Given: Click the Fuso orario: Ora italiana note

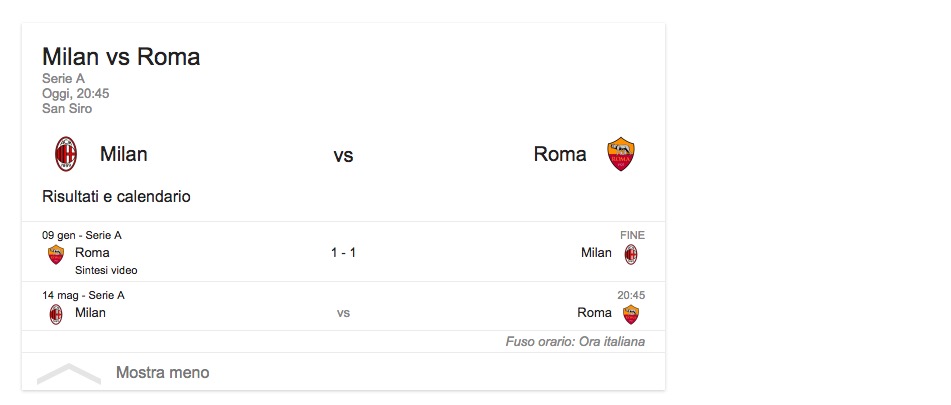Looking at the screenshot, I should coord(575,342).
